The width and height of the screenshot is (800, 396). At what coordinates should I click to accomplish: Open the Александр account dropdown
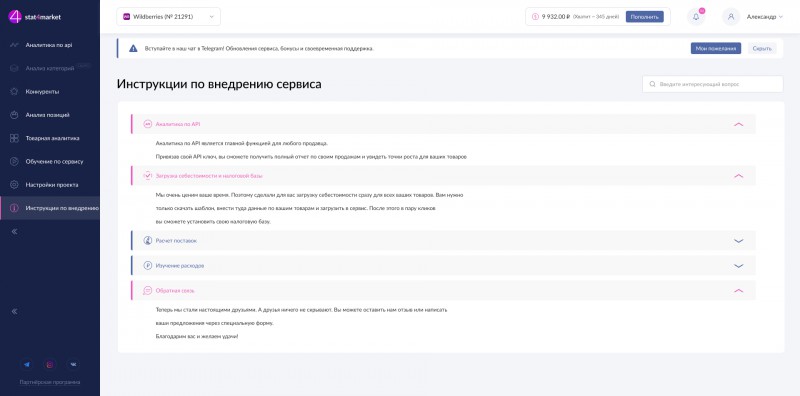[x=764, y=17]
